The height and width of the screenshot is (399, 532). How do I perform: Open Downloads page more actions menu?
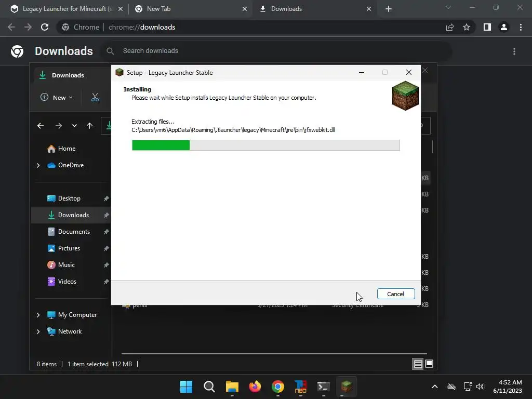coord(514,51)
